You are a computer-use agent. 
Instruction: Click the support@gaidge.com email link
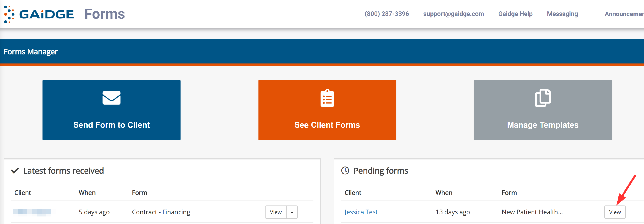click(x=454, y=14)
